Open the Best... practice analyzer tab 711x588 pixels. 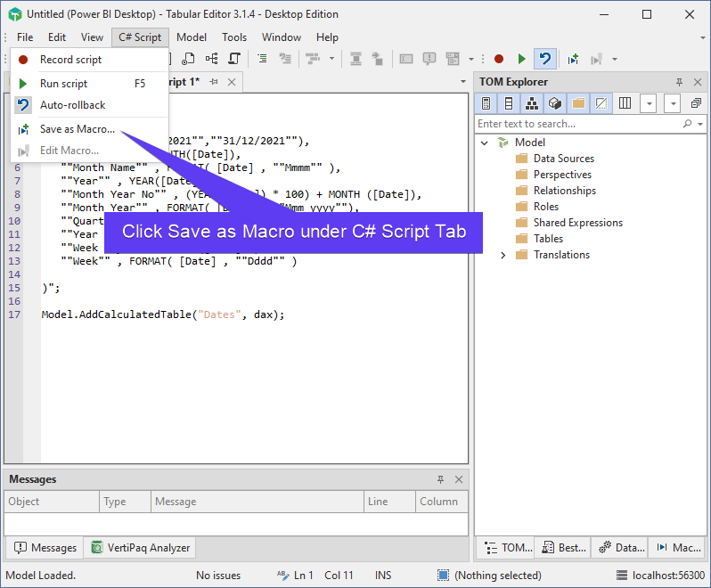[x=564, y=548]
